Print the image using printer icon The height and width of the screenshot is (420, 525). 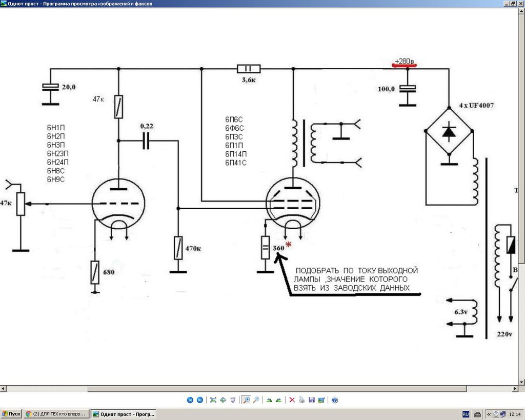coord(301,400)
